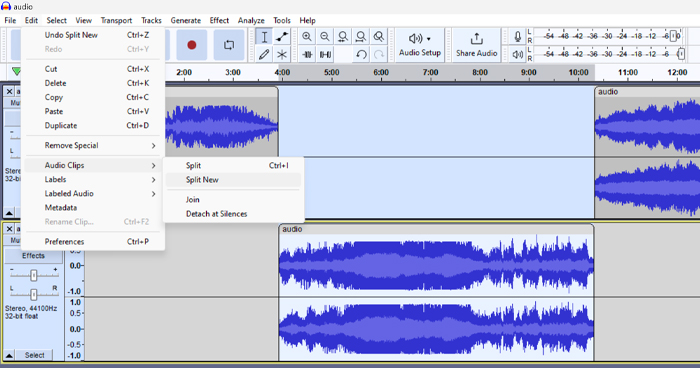Choose Paste in the Edit menu
Screen dimensions: 700x368
point(92,112)
